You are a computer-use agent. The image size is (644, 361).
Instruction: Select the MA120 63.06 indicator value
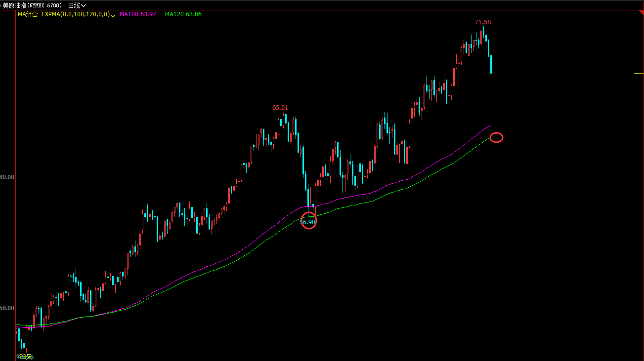pyautogui.click(x=183, y=14)
